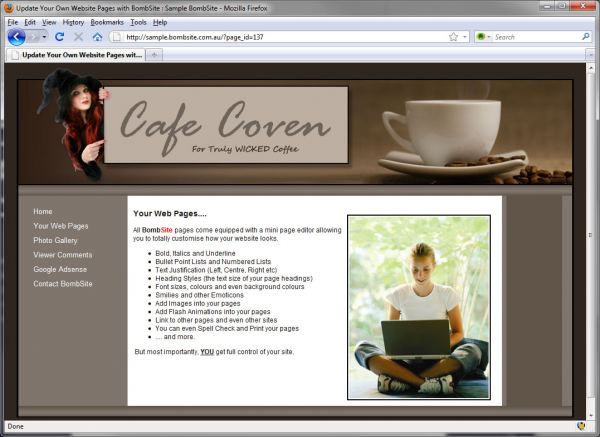The height and width of the screenshot is (437, 600).
Task: Reload the page with the refresh icon
Action: point(59,37)
